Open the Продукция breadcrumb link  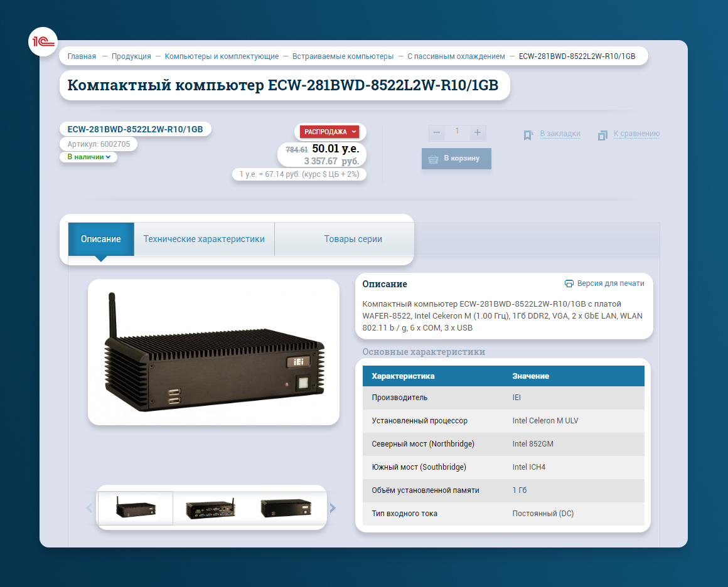[x=131, y=56]
